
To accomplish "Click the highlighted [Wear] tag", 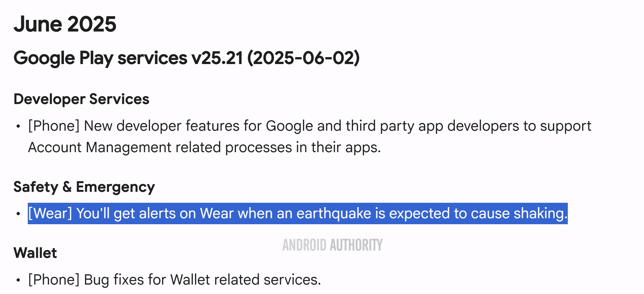I will [50, 214].
